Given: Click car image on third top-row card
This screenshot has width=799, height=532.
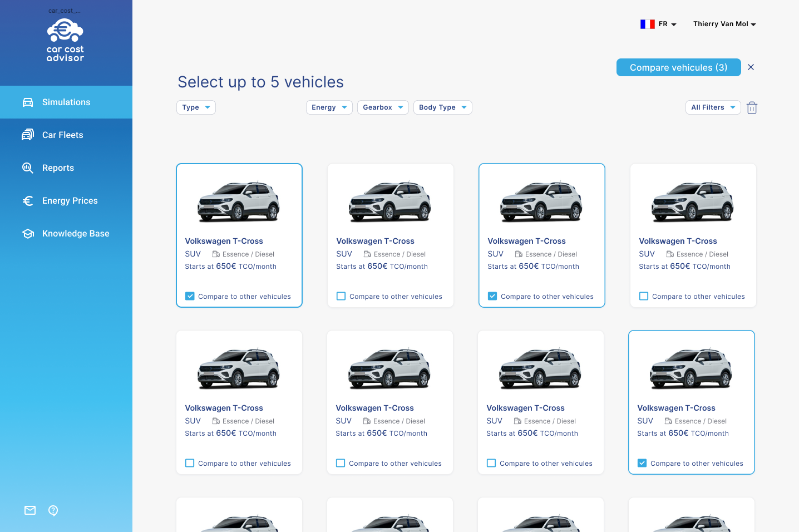Looking at the screenshot, I should [x=541, y=201].
